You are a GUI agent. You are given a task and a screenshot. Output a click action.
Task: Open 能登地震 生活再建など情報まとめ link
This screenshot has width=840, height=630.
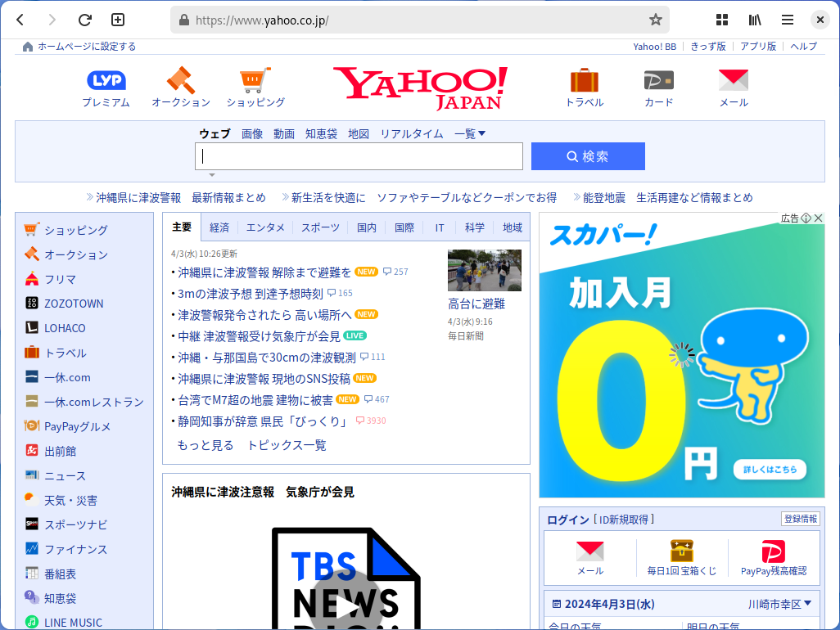[x=667, y=197]
